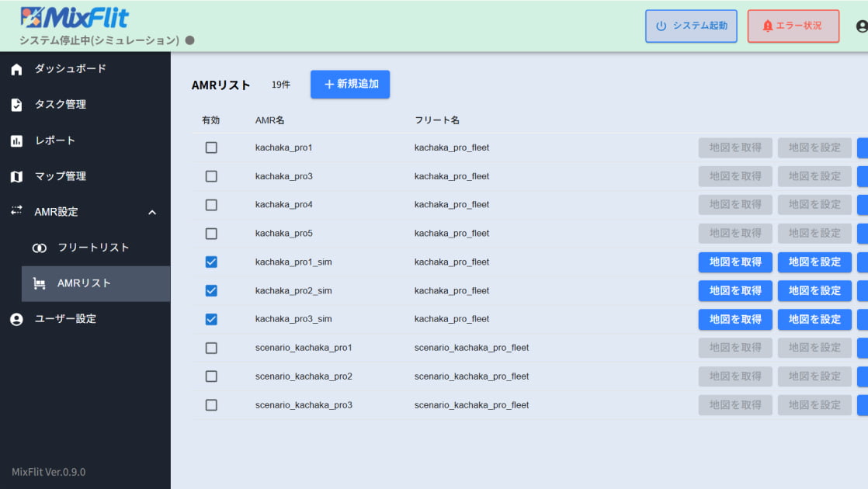Click 地図を取得 for kachaka_pro1_sim

[x=735, y=262]
